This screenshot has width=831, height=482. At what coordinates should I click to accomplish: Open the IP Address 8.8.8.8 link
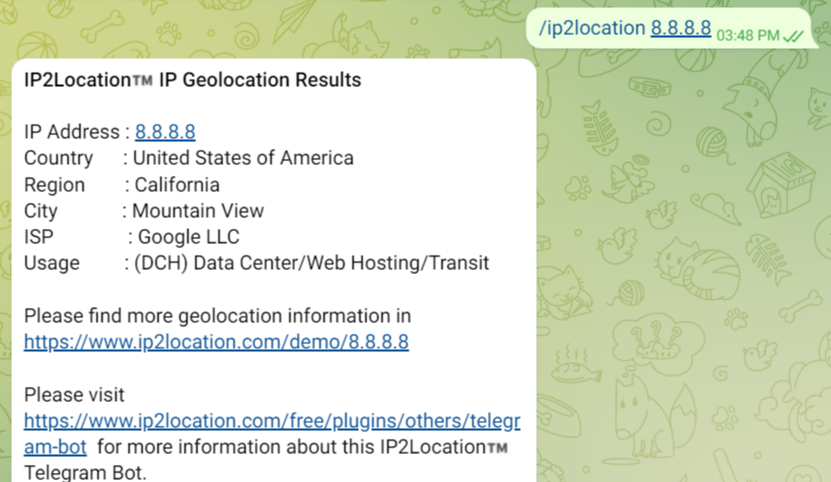[x=165, y=132]
